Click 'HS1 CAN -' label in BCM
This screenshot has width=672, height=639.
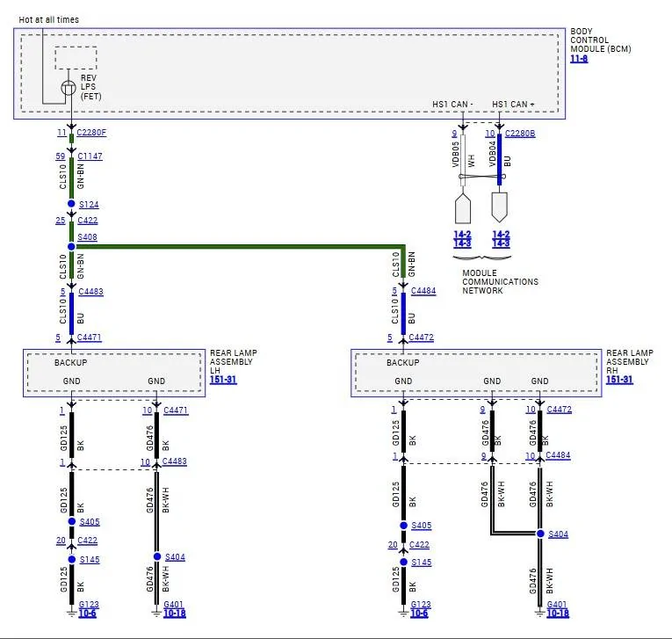pos(452,105)
